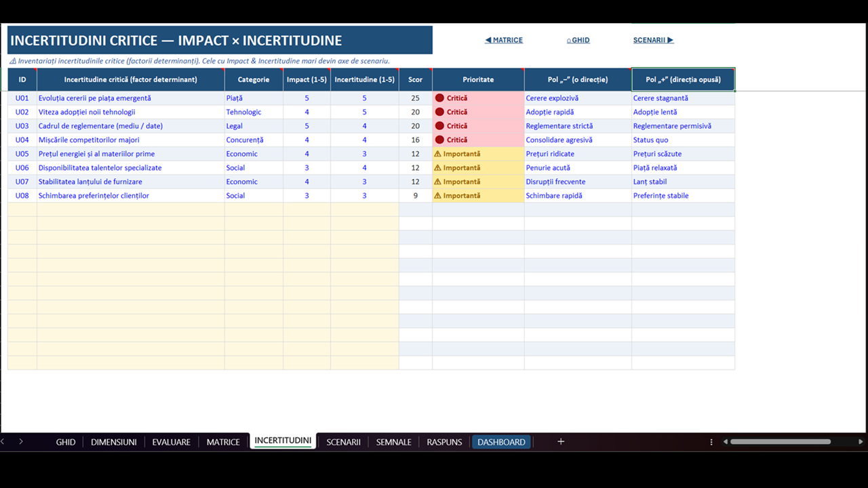Viewport: 868px width, 488px height.
Task: Go to the DASHBOARD sheet tab
Action: click(501, 442)
